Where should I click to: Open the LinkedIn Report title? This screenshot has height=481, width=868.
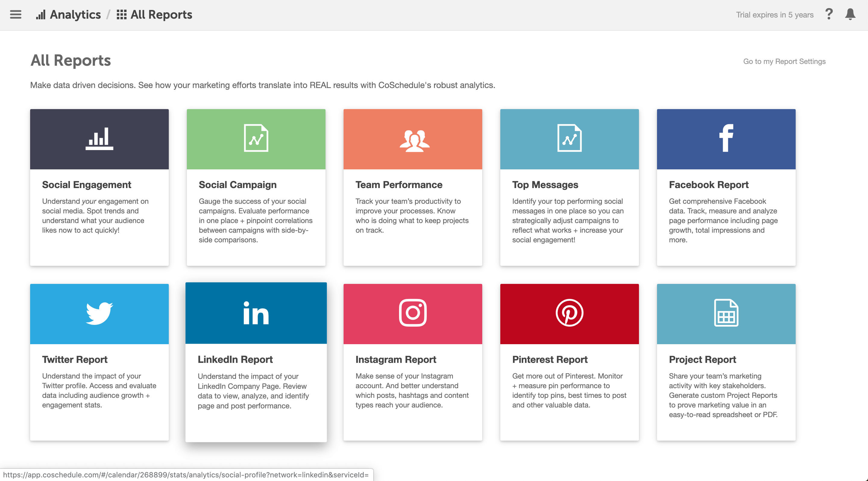(235, 360)
